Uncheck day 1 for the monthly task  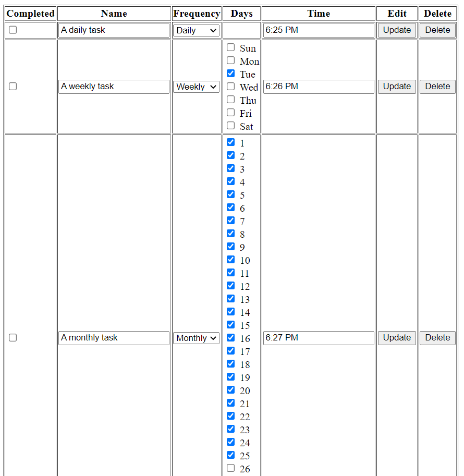pos(230,142)
